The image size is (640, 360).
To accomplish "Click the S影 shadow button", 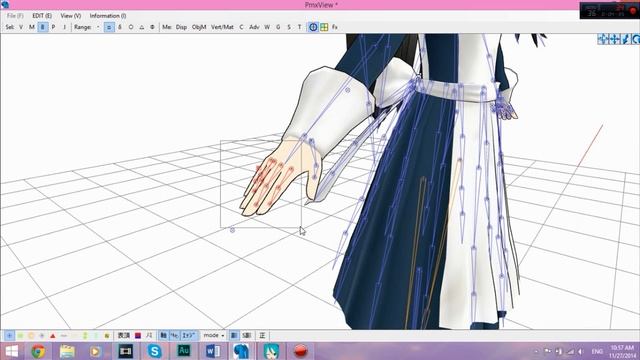I will pyautogui.click(x=247, y=336).
